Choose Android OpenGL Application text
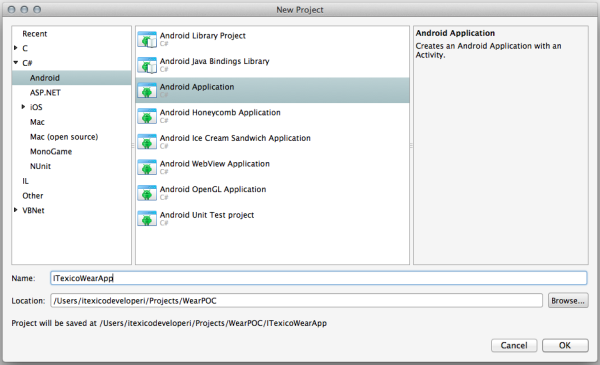This screenshot has width=600, height=365. (213, 189)
